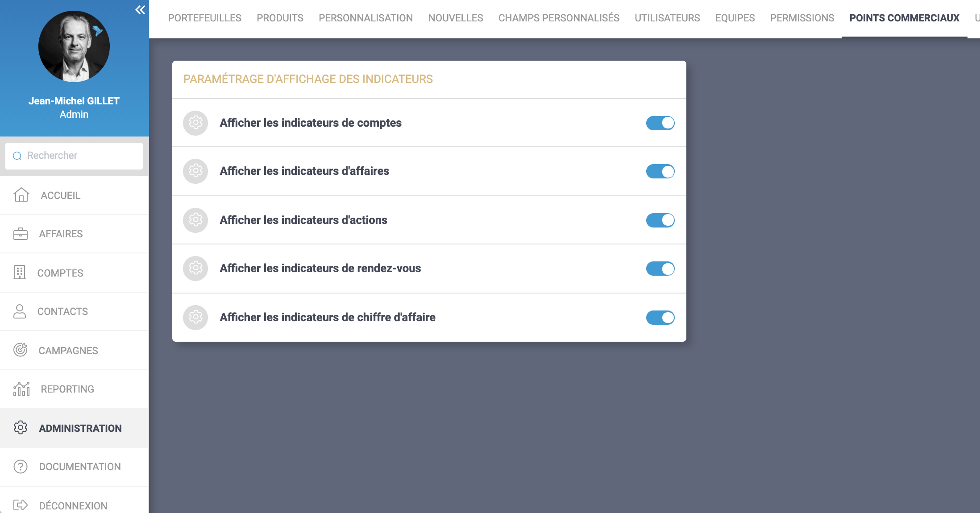This screenshot has width=980, height=513.
Task: Click the Campagnes target icon
Action: (x=21, y=350)
